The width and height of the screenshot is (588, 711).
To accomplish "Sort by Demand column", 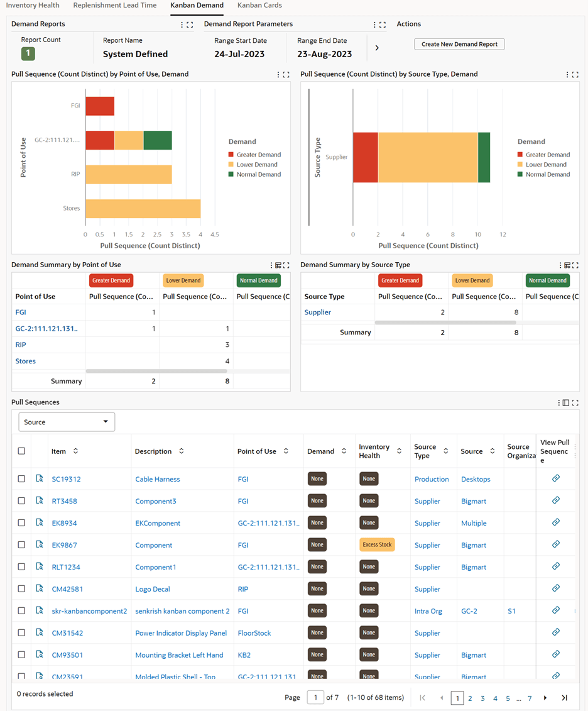I will coord(344,451).
